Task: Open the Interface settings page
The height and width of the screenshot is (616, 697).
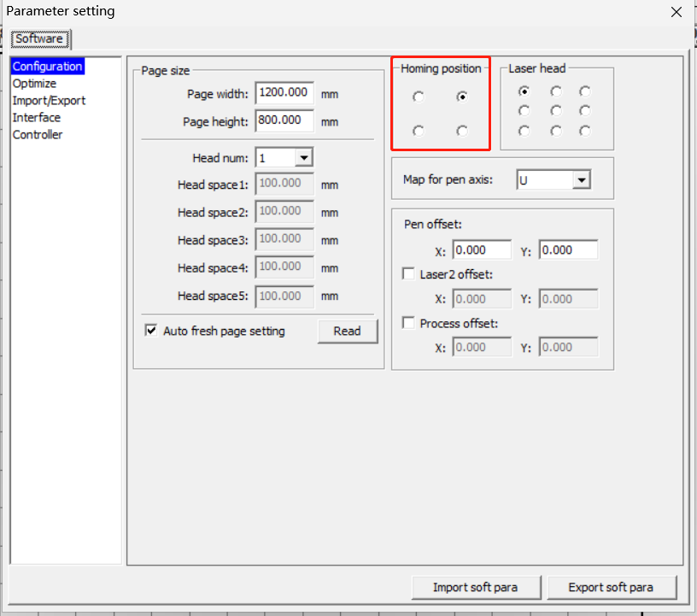Action: (37, 117)
